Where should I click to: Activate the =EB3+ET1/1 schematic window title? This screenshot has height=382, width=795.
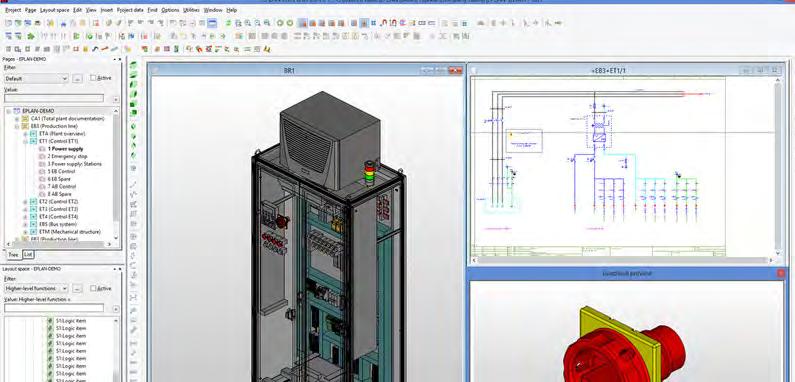pos(608,71)
